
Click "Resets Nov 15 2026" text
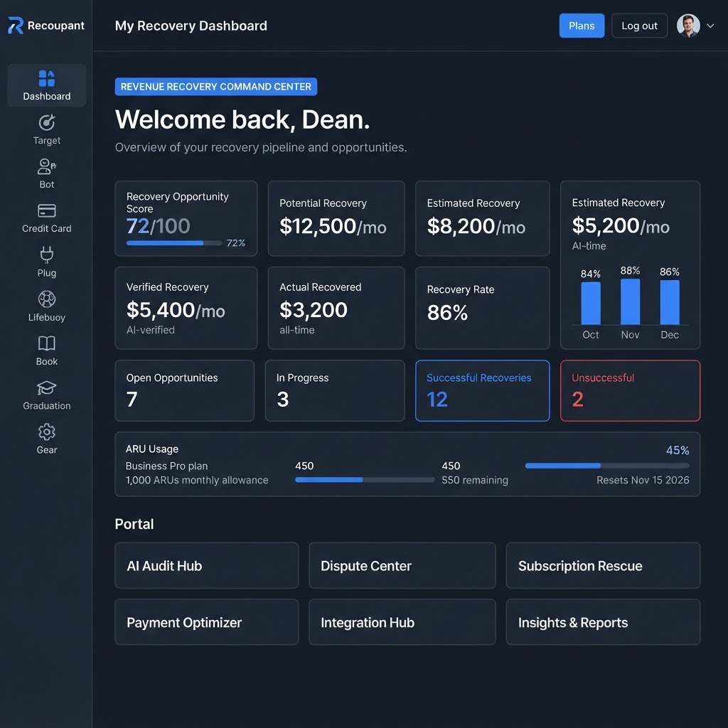(643, 480)
